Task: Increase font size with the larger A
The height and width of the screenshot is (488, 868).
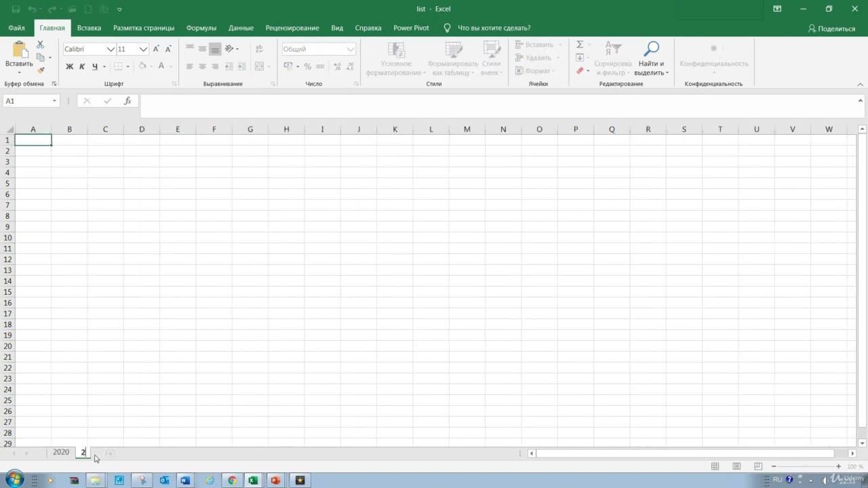Action: [x=156, y=49]
